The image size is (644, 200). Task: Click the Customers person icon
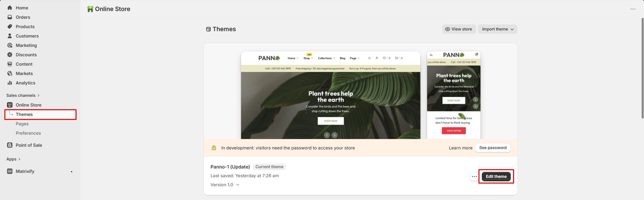point(10,36)
